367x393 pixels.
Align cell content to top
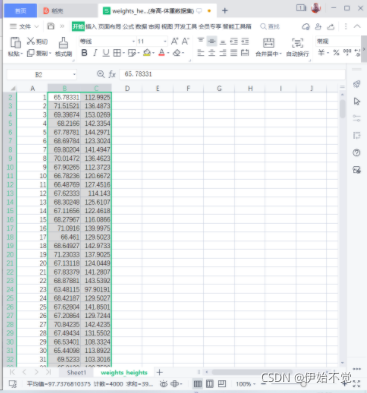point(201,41)
